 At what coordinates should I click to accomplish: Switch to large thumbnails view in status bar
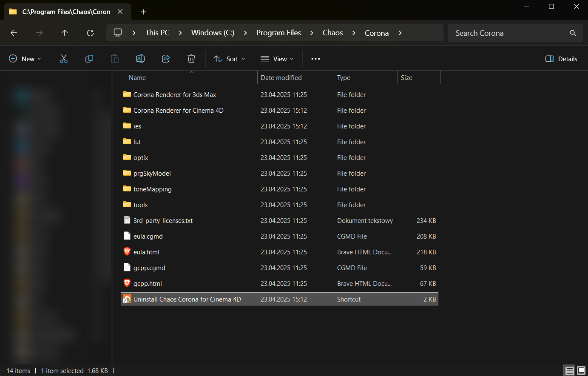tap(581, 370)
